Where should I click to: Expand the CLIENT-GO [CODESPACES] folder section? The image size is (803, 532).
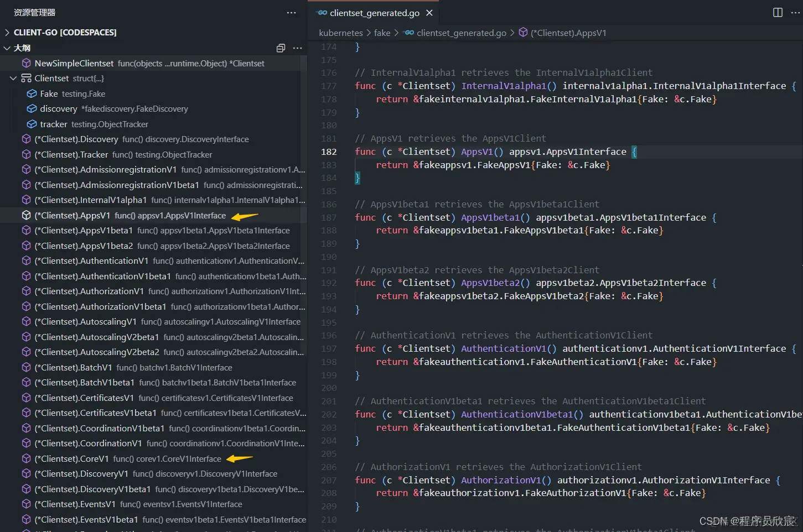(x=7, y=33)
